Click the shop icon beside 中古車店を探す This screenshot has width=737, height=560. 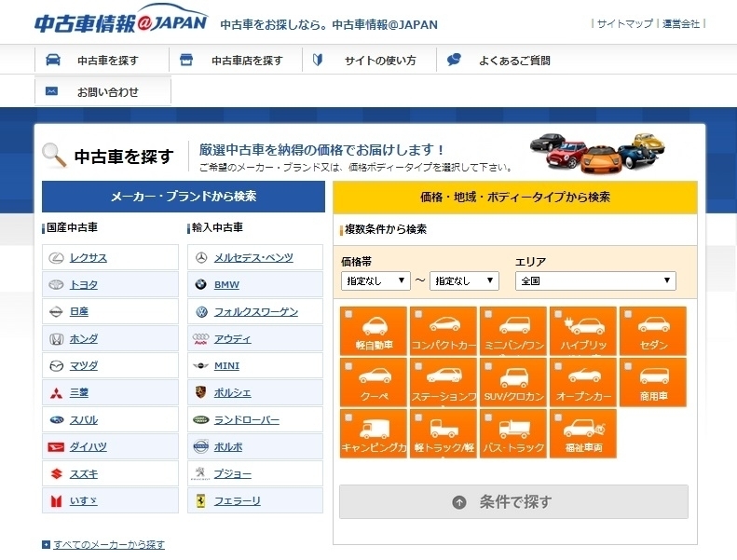click(186, 60)
